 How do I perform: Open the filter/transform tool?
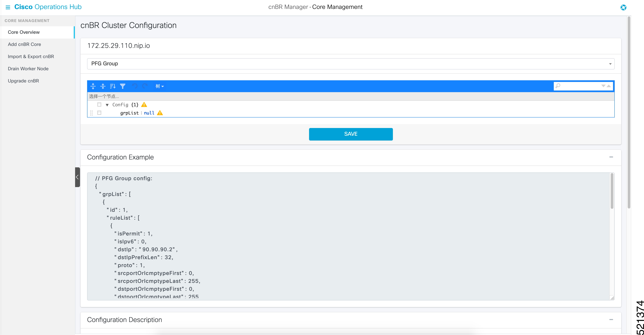pyautogui.click(x=123, y=86)
